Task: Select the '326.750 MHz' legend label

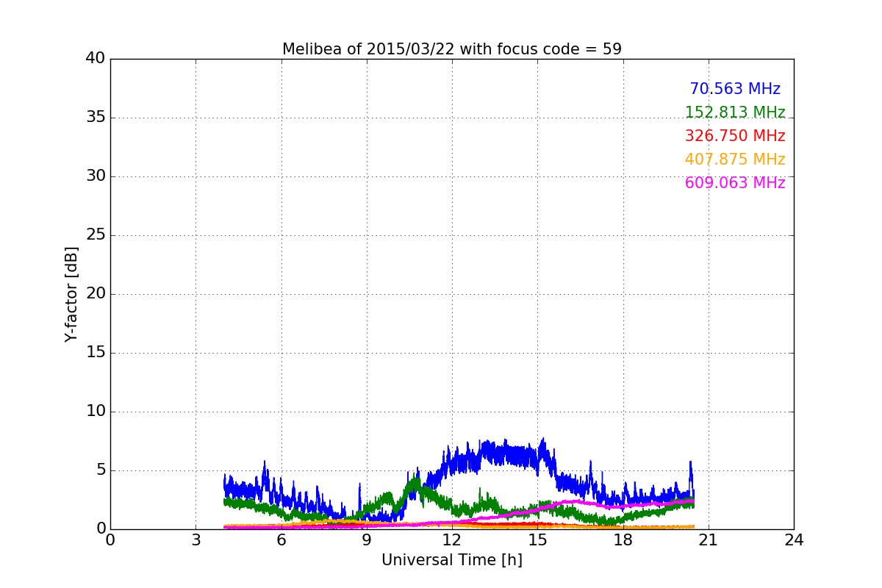Action: (x=735, y=136)
